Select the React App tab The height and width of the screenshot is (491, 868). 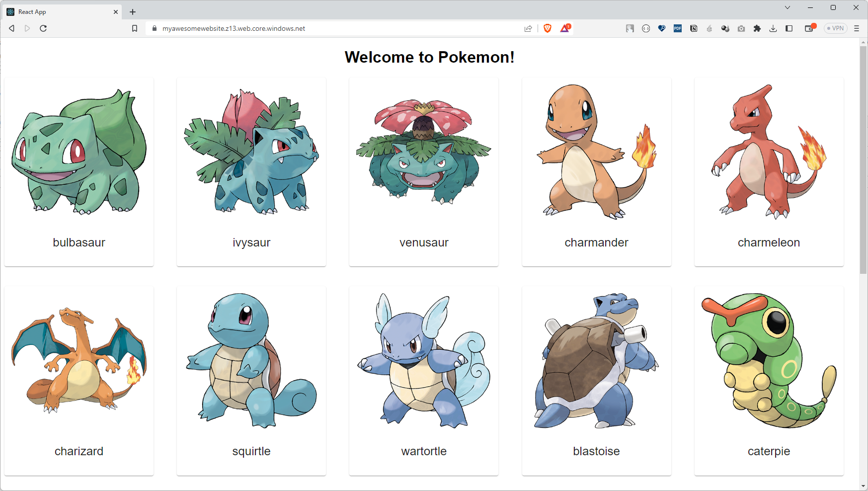click(63, 12)
